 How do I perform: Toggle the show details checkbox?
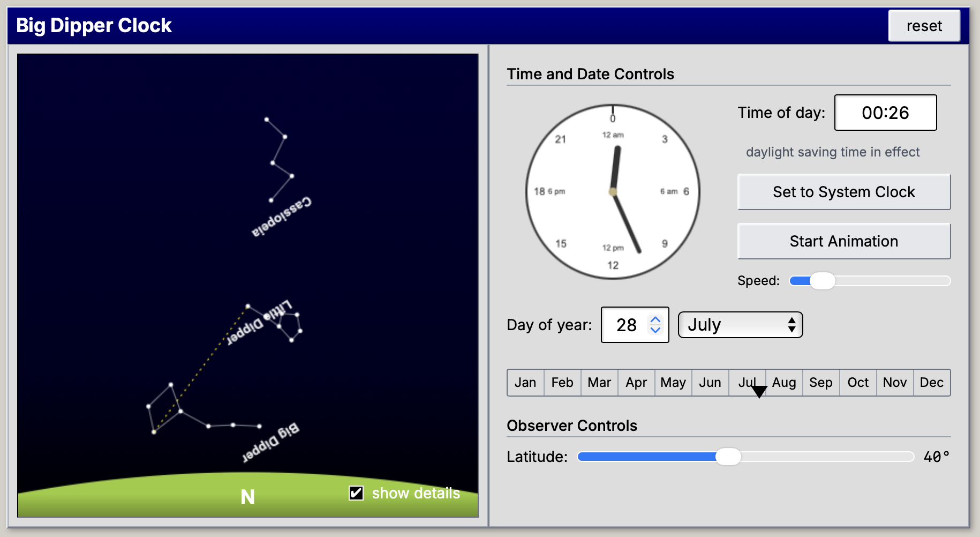coord(356,493)
